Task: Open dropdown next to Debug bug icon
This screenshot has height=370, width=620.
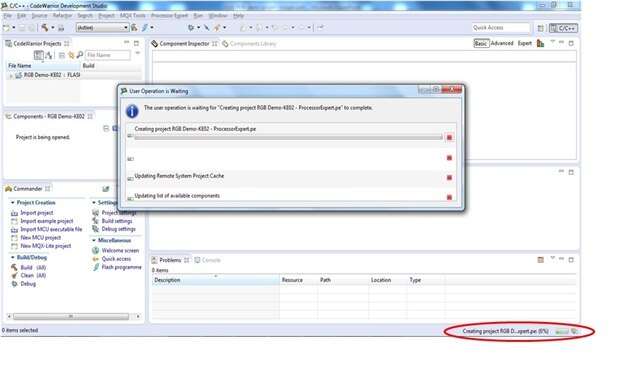Action: pyautogui.click(x=198, y=28)
